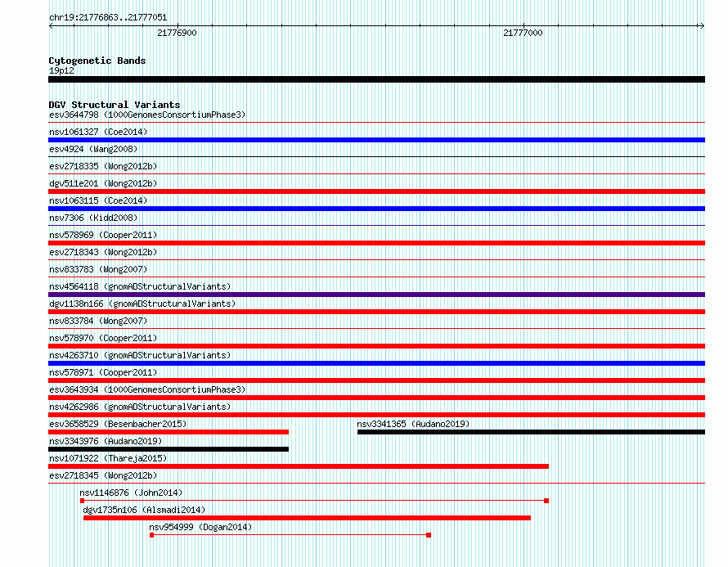Click the blue bar for nsv1061327

[x=376, y=140]
